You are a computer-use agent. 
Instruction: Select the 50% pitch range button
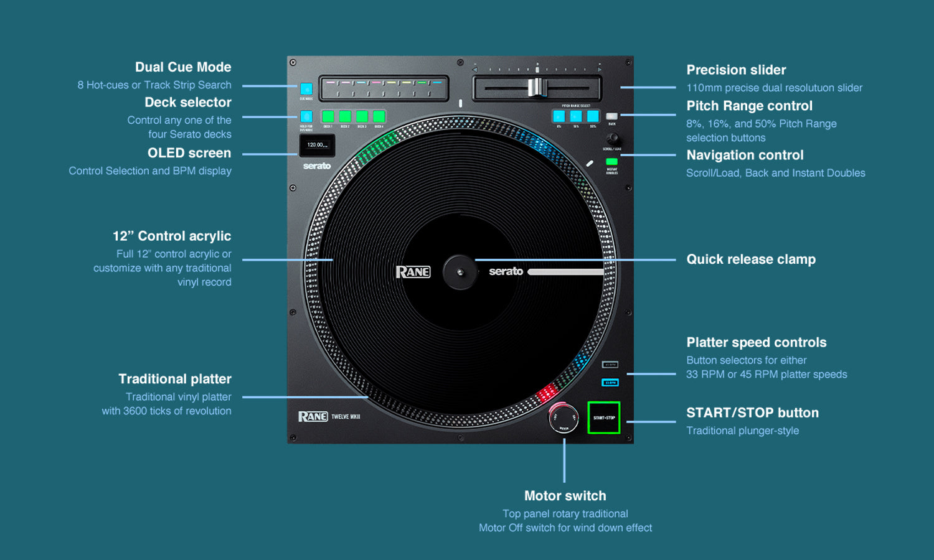click(x=592, y=116)
